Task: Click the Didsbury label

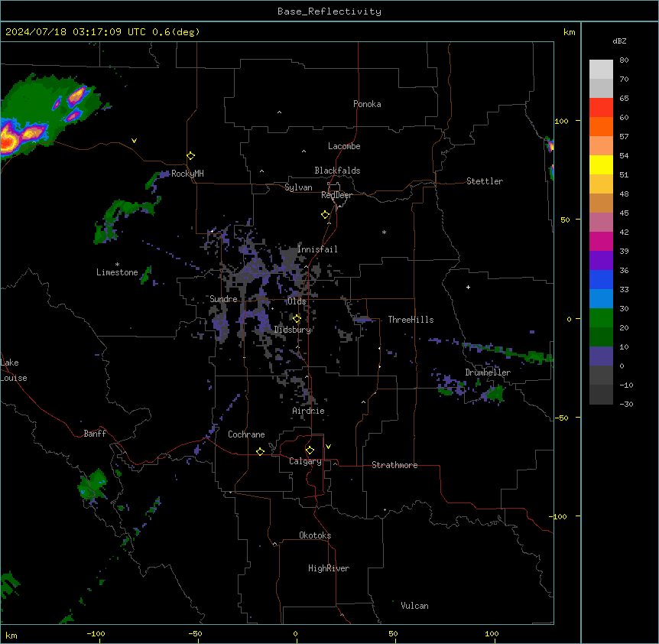Action: (x=293, y=330)
